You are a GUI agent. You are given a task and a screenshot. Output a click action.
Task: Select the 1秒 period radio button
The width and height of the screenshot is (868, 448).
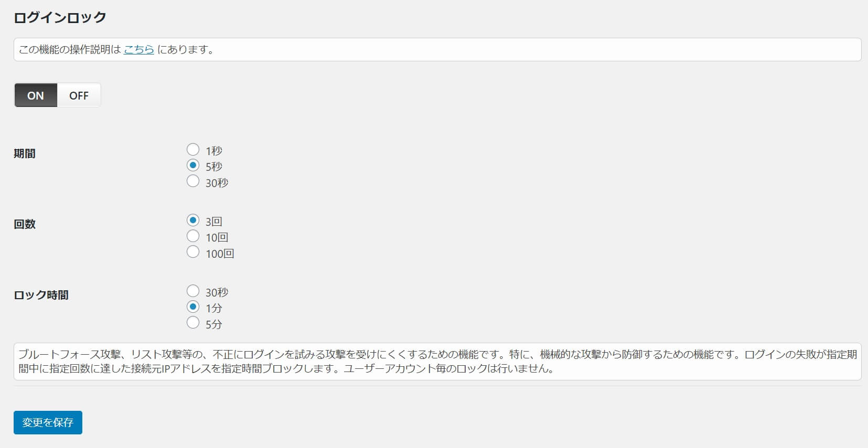(x=193, y=149)
